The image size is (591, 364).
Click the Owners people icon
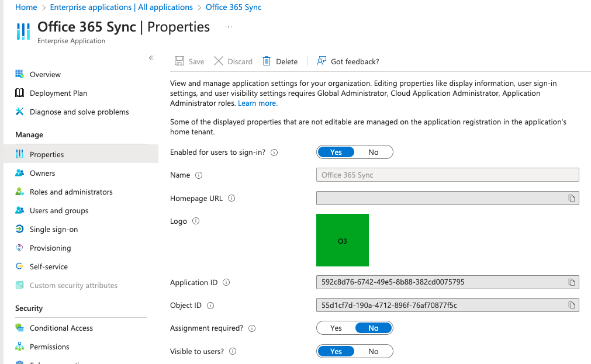[x=20, y=173]
